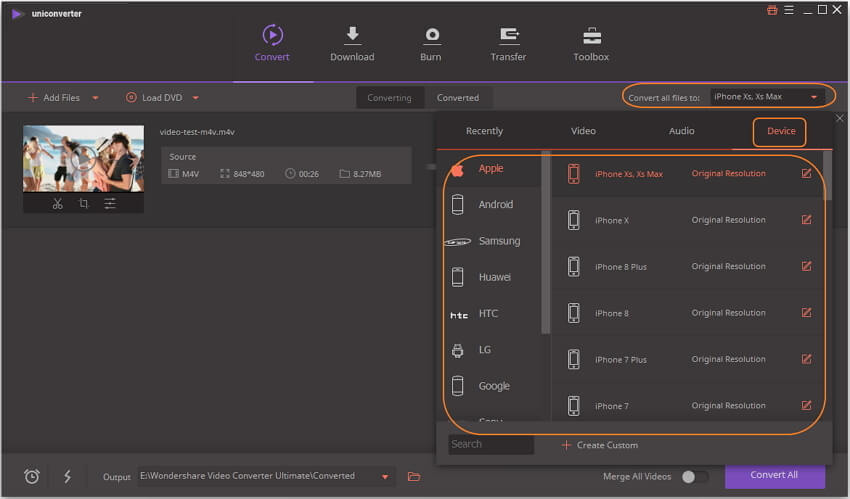Screen dimensions: 850x499
Task: Click the device brand list scrollbar
Action: (x=545, y=243)
